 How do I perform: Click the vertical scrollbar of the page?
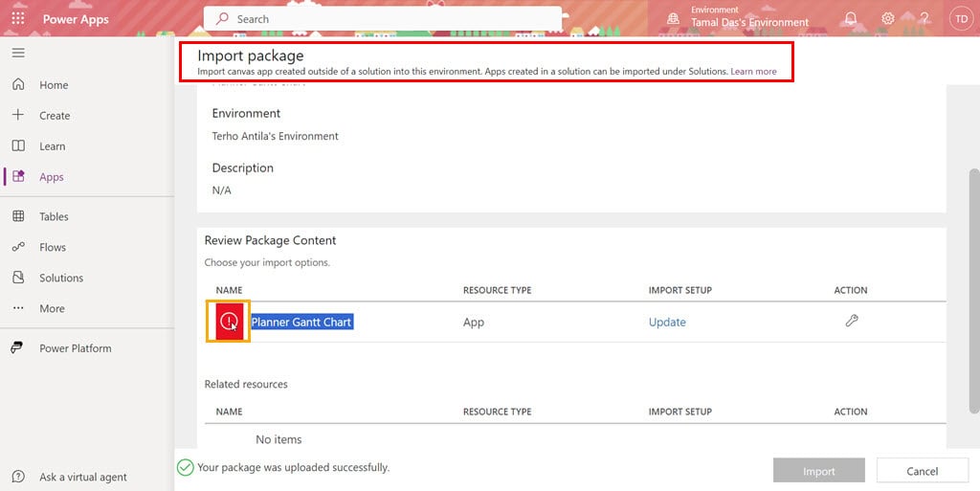973,290
